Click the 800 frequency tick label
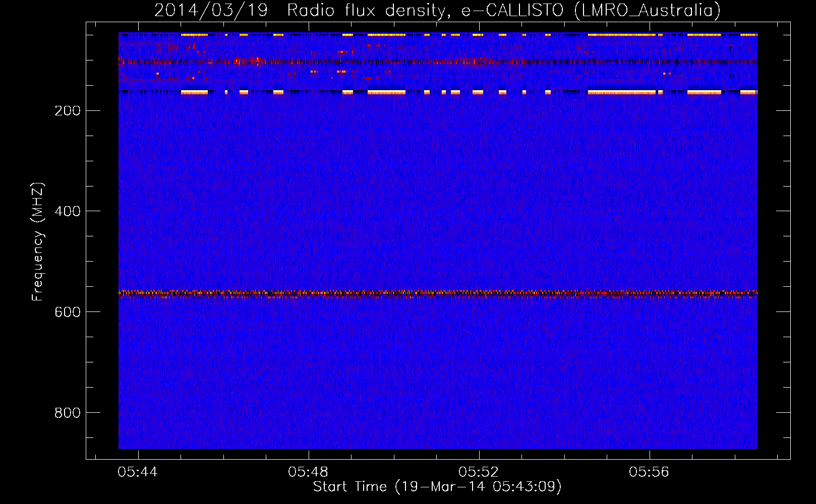The height and width of the screenshot is (504, 816). (x=67, y=413)
